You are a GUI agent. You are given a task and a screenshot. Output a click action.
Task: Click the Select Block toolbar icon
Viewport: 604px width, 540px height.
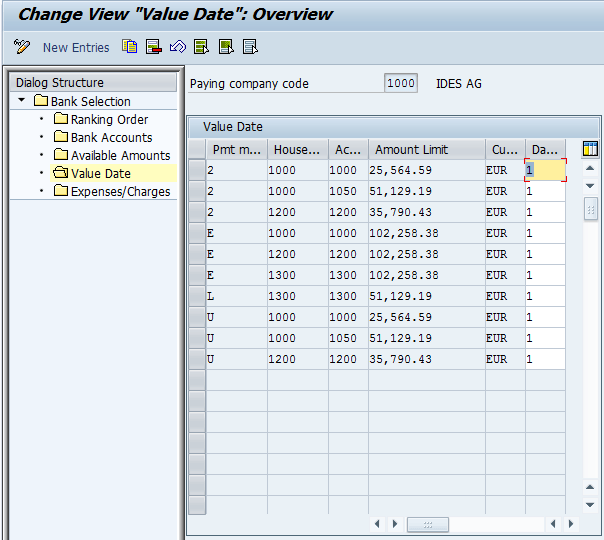pyautogui.click(x=226, y=47)
